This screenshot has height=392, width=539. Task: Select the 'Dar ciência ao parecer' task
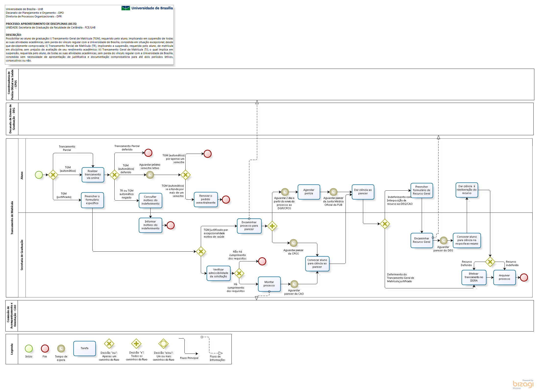point(363,192)
